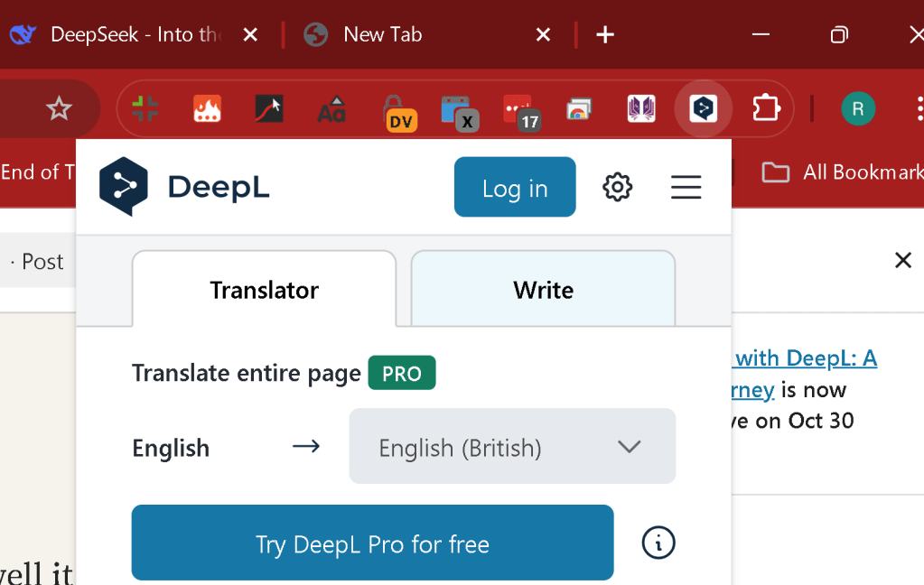Open the red extension with 17 badge
The image size is (924, 585).
pyautogui.click(x=522, y=114)
